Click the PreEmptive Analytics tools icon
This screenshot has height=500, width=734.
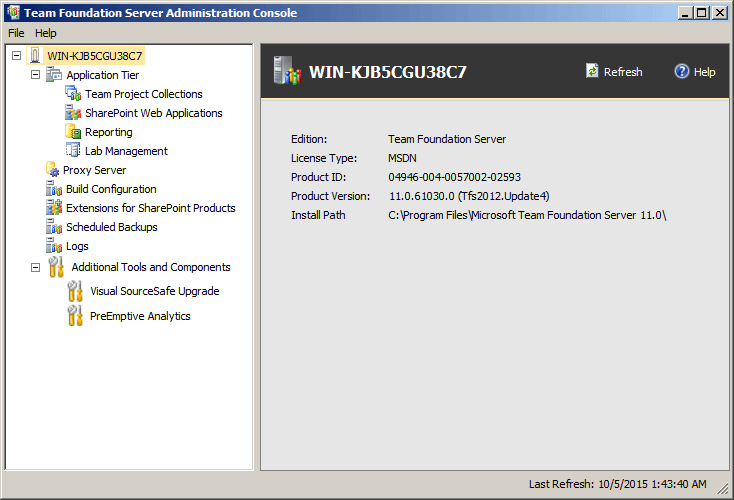point(75,316)
